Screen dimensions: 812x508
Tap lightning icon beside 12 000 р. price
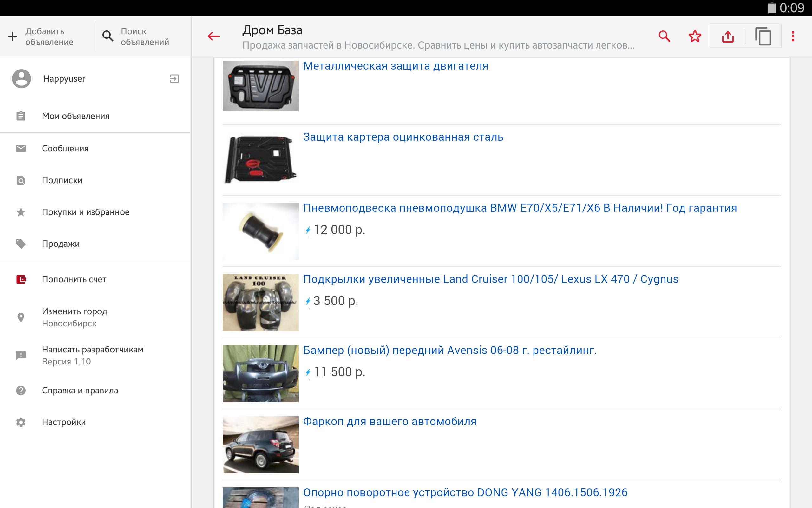pos(308,231)
